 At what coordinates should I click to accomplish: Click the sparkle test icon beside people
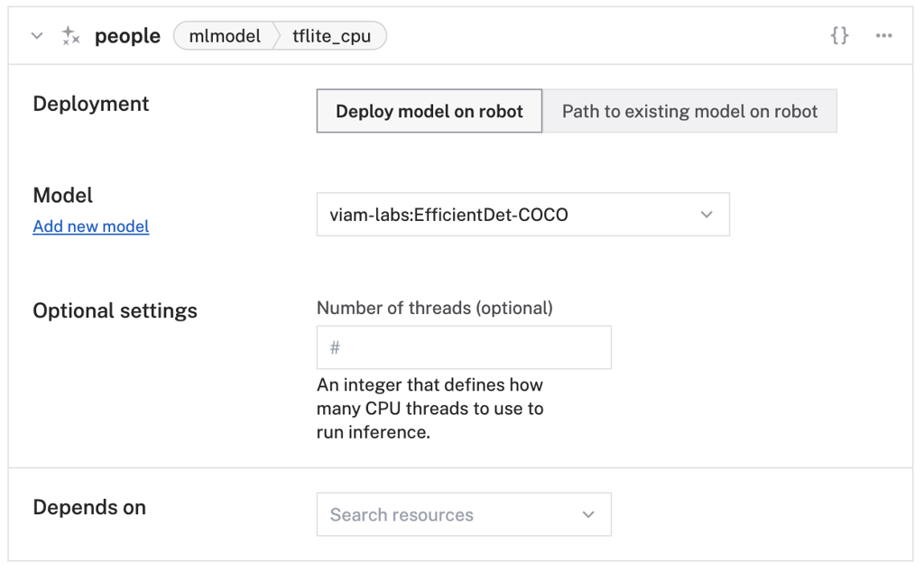click(70, 35)
